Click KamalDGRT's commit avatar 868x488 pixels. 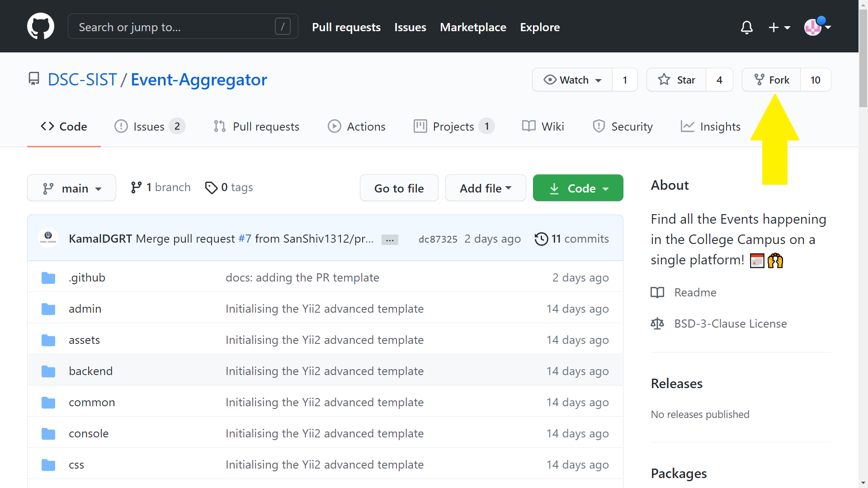click(48, 238)
